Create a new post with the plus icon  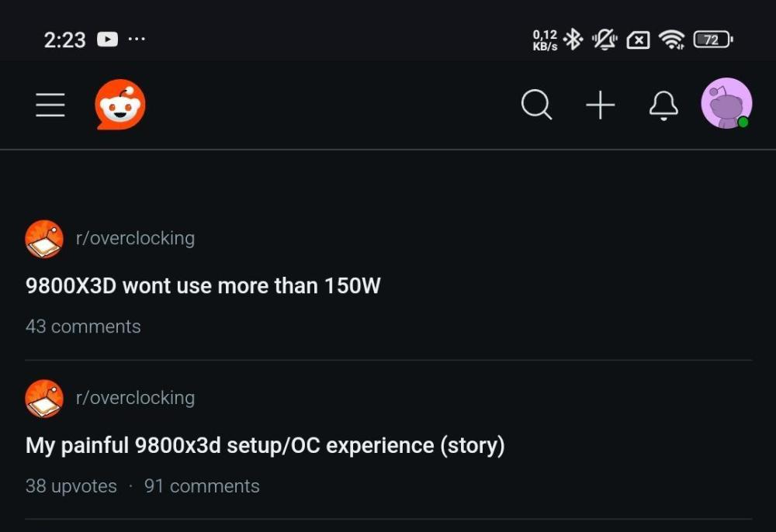pyautogui.click(x=600, y=104)
